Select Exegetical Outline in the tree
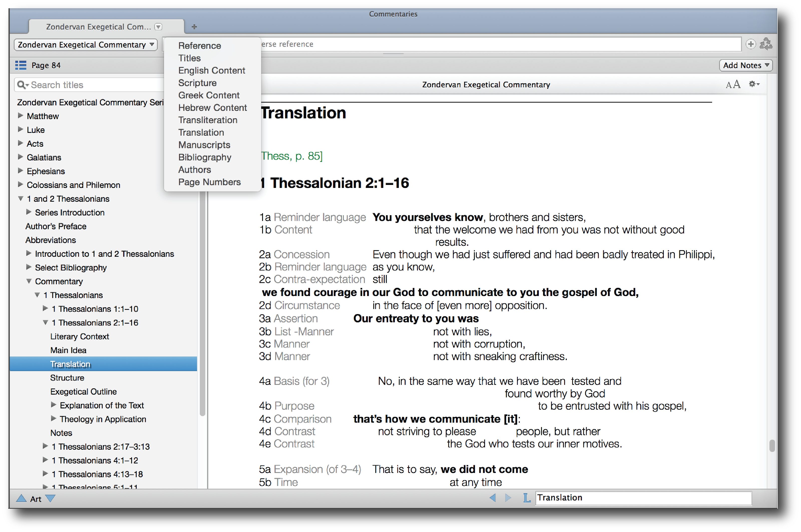 point(83,392)
